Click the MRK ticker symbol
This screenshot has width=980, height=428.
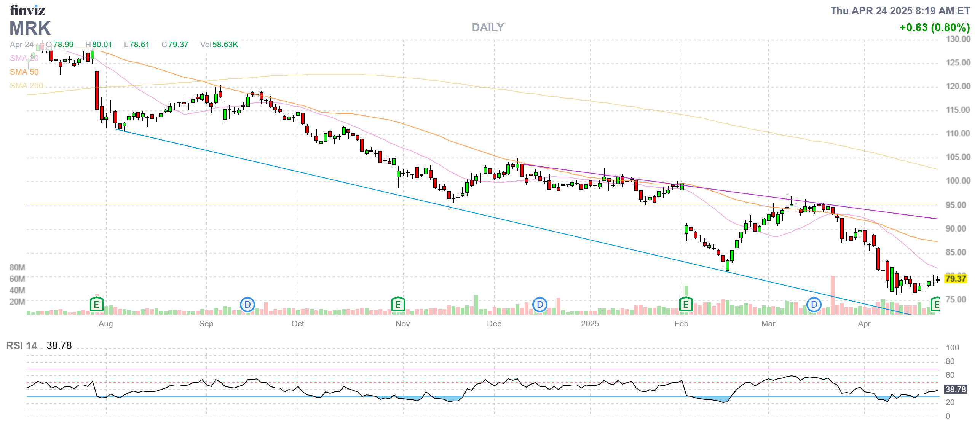click(30, 29)
